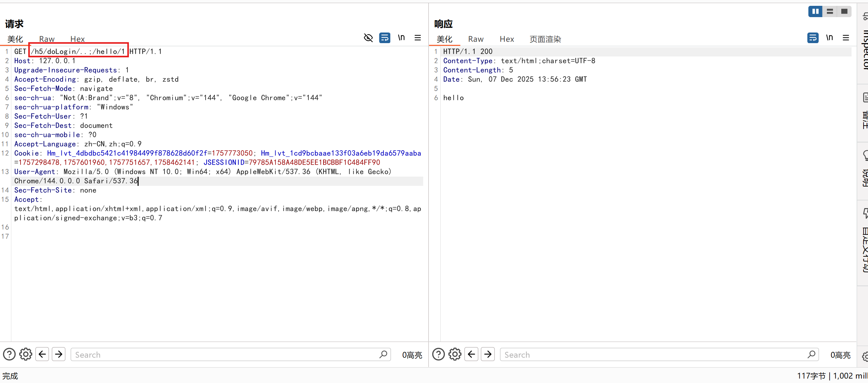
Task: Go to next match in response search
Action: 488,354
